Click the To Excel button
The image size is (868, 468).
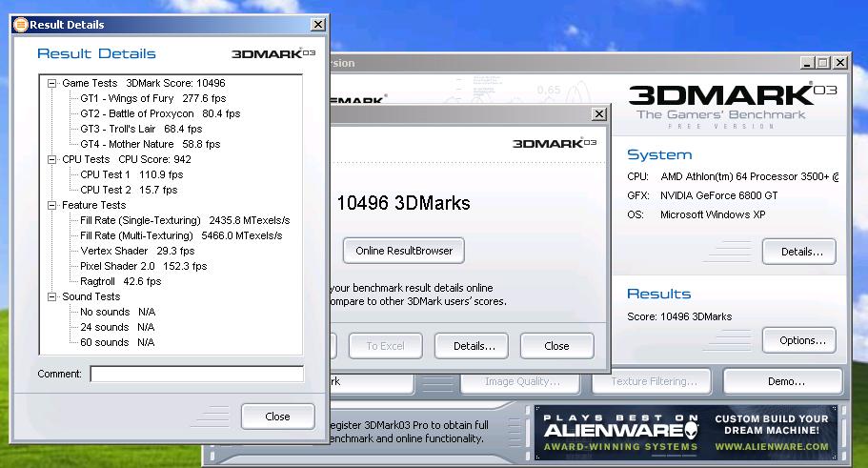coord(385,346)
